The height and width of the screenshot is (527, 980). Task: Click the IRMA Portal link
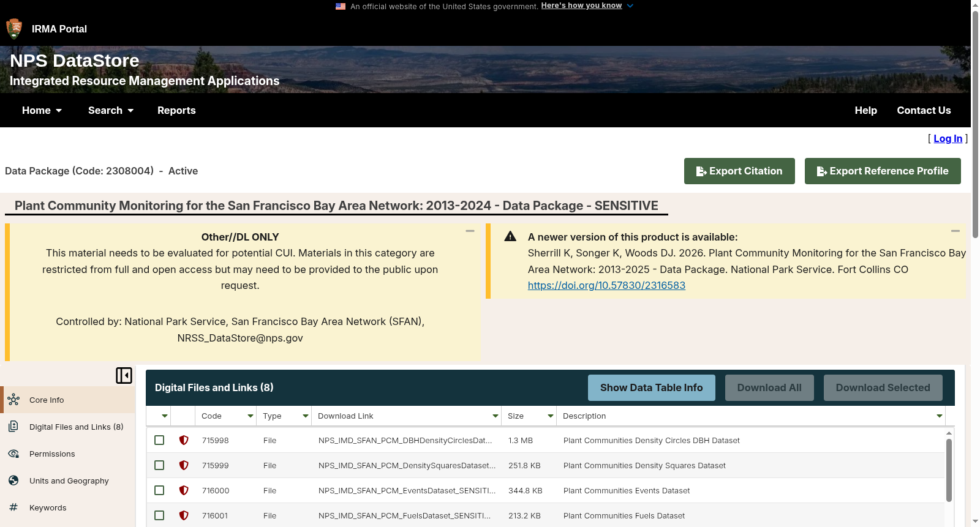pos(59,29)
